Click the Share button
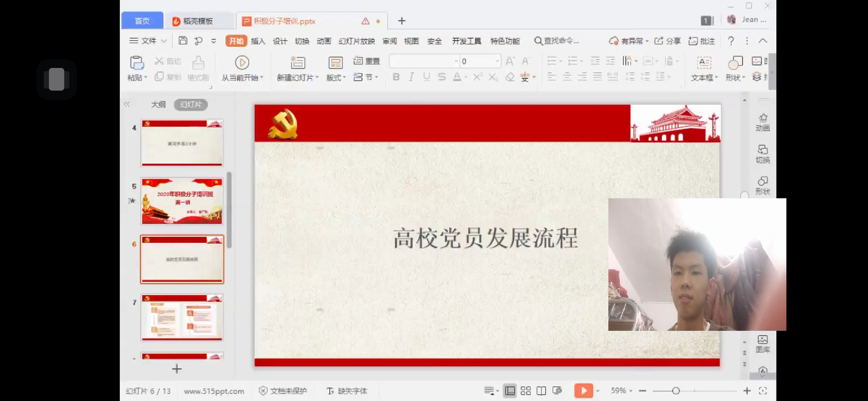This screenshot has height=401, width=868. pos(667,41)
